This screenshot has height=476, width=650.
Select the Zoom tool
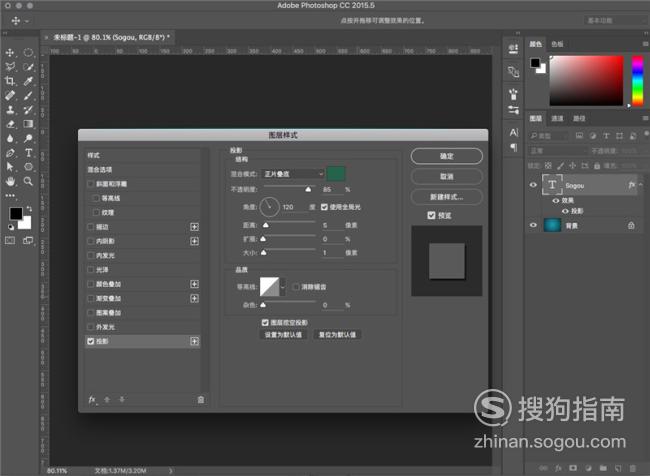click(28, 181)
